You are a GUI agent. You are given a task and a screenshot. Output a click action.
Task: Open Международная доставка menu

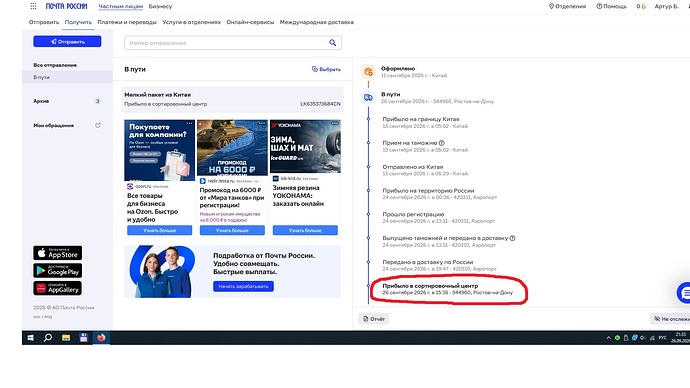coord(316,22)
